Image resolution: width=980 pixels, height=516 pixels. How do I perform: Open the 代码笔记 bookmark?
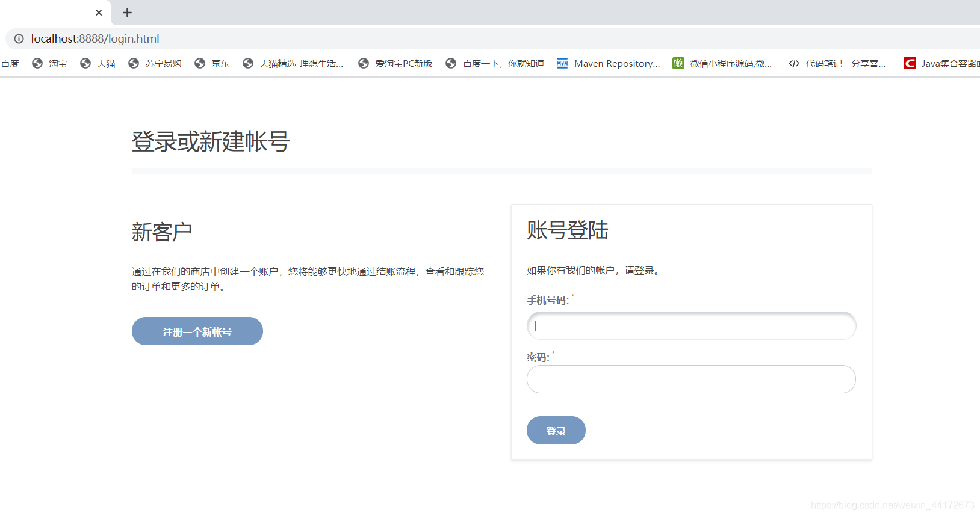[x=837, y=63]
